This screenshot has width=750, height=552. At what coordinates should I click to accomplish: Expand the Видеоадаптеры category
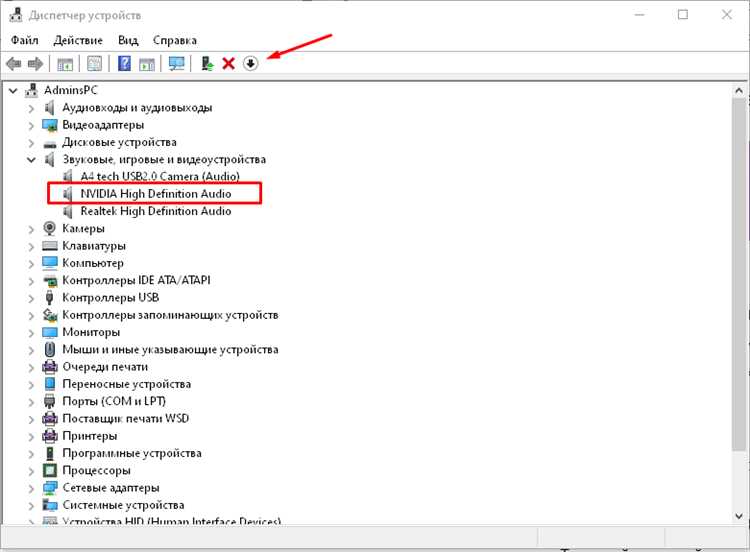point(32,125)
